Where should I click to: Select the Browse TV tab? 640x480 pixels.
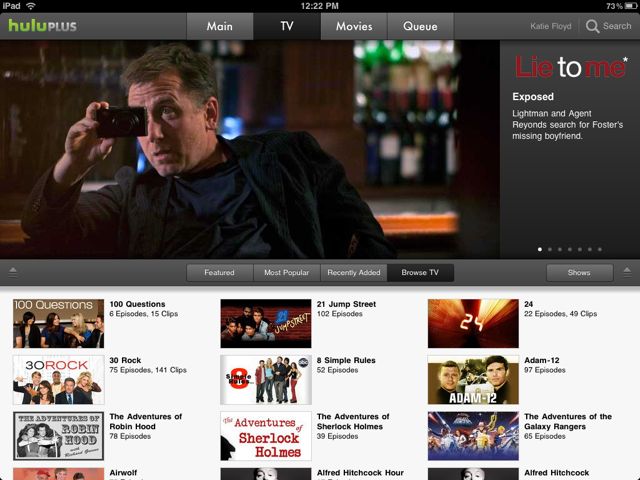[x=420, y=273]
